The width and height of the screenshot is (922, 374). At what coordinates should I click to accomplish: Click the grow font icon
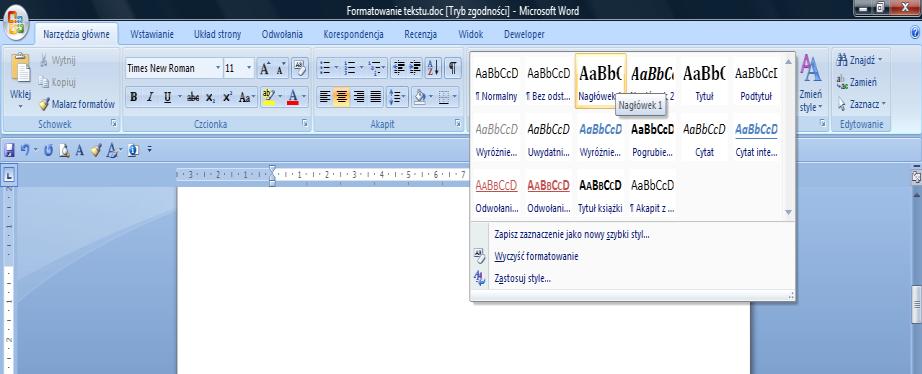coord(265,68)
